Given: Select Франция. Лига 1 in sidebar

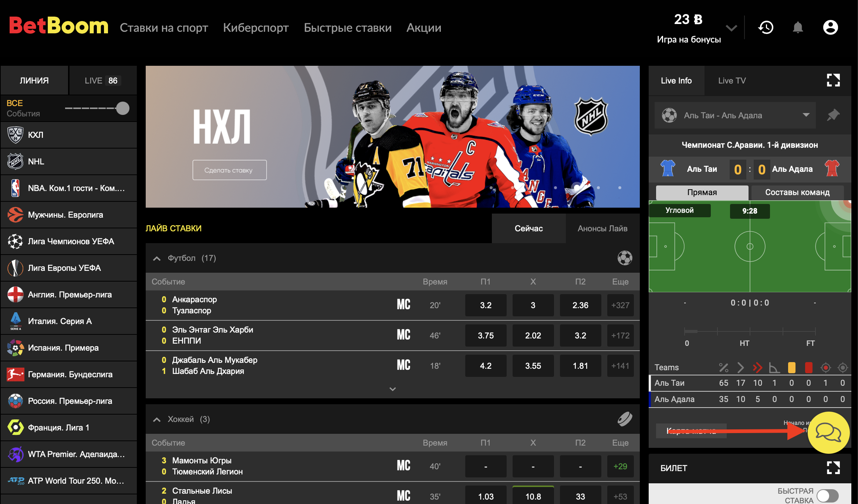Looking at the screenshot, I should (x=69, y=428).
